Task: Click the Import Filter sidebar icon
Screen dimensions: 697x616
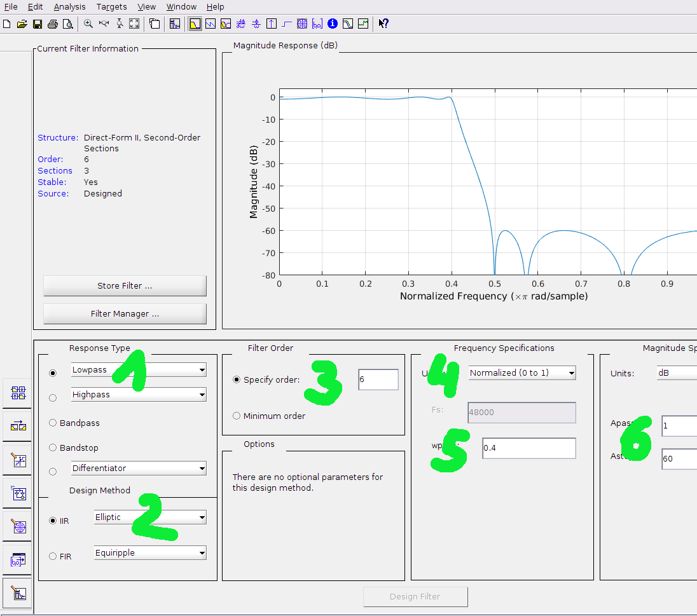Action: point(19,560)
